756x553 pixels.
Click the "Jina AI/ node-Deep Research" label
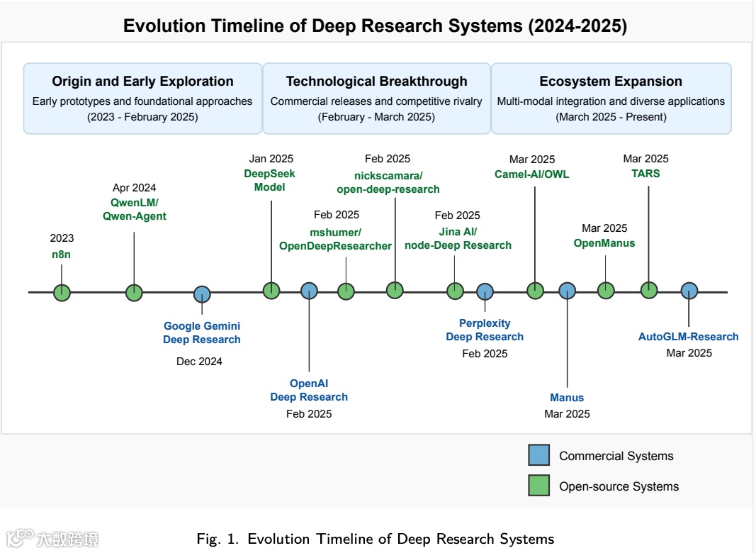[x=458, y=238]
